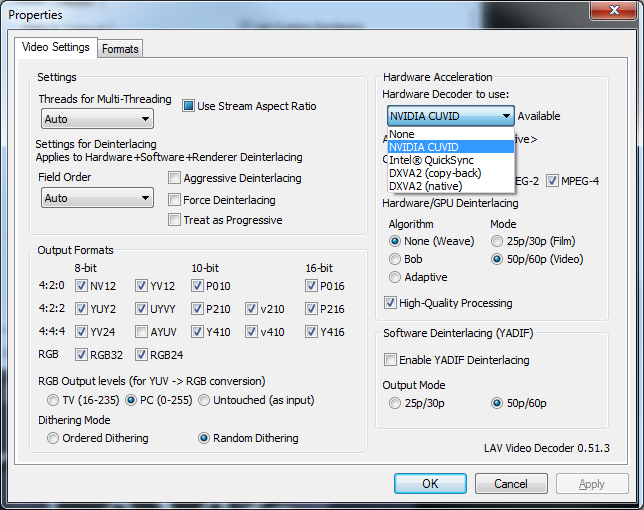Image resolution: width=644 pixels, height=510 pixels.
Task: Choose Intel QuickSync in decoder list
Action: [x=451, y=160]
